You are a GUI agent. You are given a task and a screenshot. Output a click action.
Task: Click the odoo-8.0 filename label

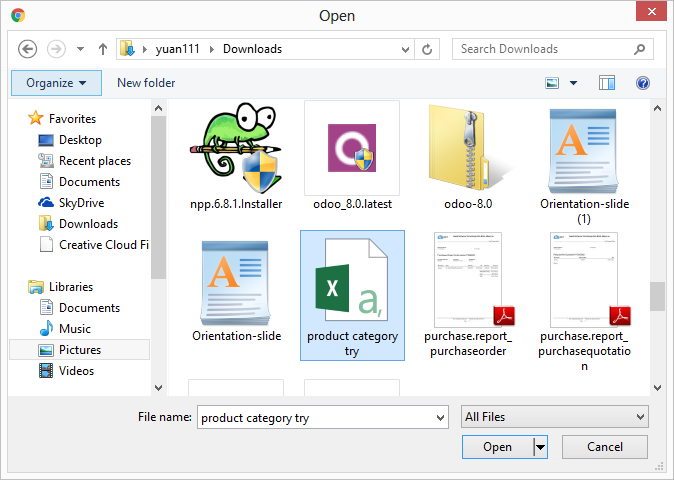tap(468, 204)
